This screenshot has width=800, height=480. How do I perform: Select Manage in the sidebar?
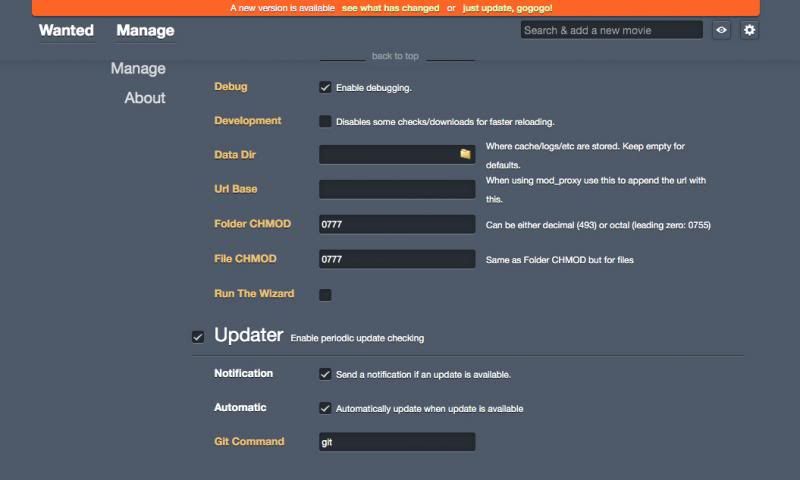(138, 68)
